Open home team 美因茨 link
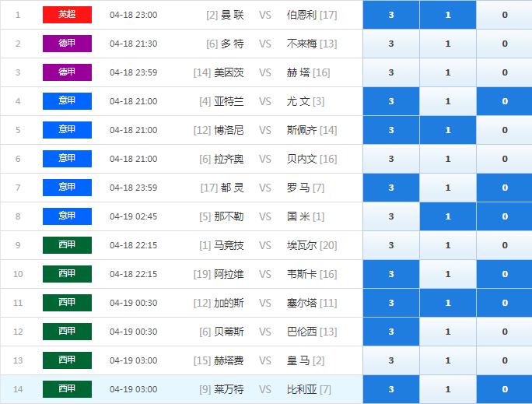This screenshot has height=404, width=532. (229, 72)
